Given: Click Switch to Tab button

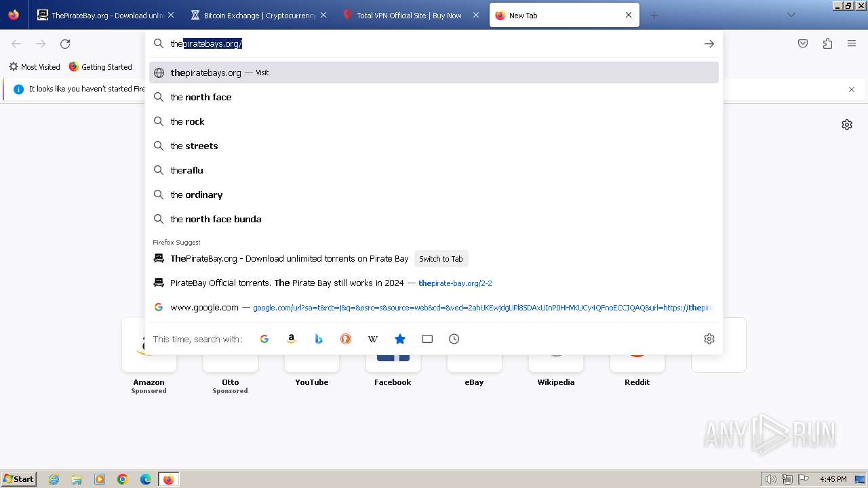Looking at the screenshot, I should [441, 259].
